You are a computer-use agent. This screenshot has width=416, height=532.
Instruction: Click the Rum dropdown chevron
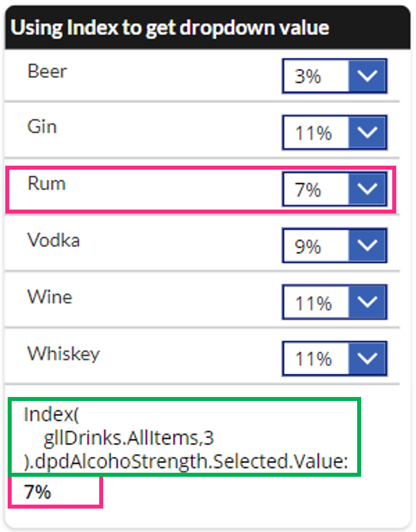click(367, 189)
